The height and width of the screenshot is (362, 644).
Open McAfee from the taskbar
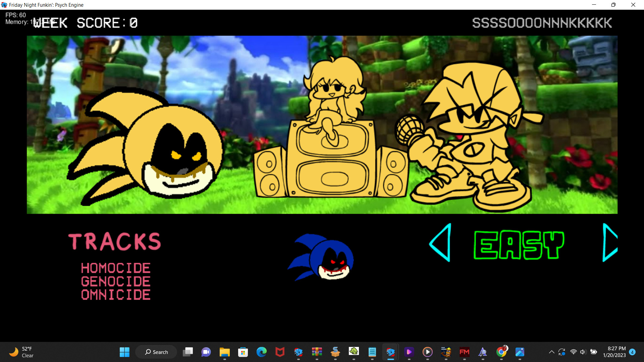[x=280, y=352]
